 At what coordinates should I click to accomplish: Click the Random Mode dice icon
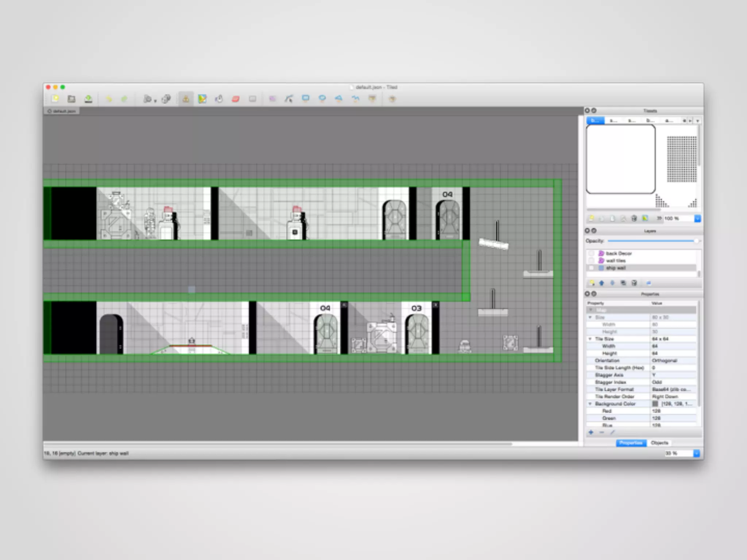[x=166, y=99]
